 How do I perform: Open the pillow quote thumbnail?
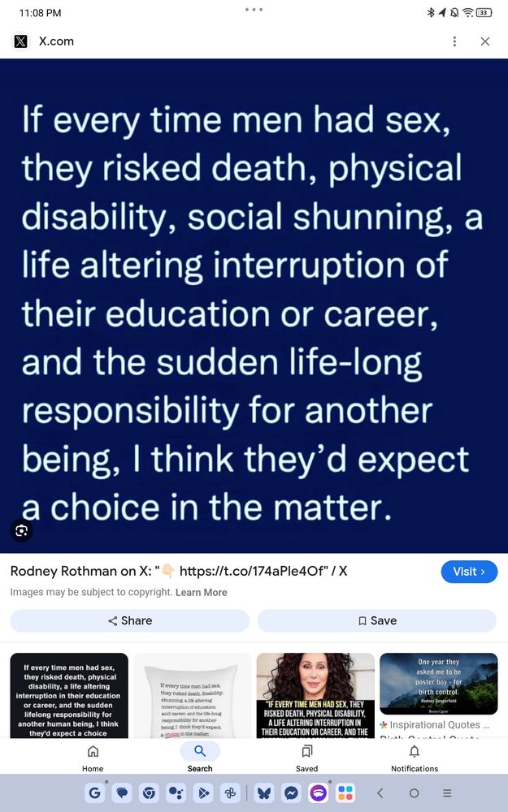[193, 695]
